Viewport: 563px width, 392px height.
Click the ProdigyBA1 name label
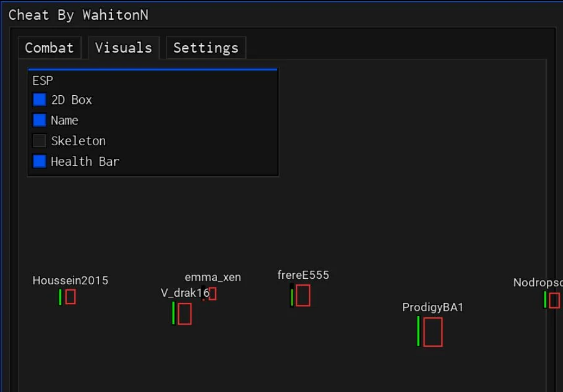click(x=432, y=307)
